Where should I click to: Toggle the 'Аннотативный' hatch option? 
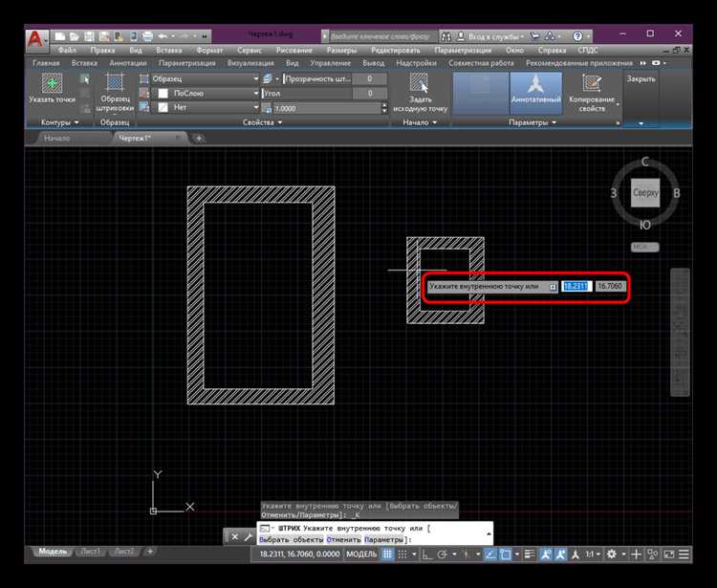(x=536, y=93)
